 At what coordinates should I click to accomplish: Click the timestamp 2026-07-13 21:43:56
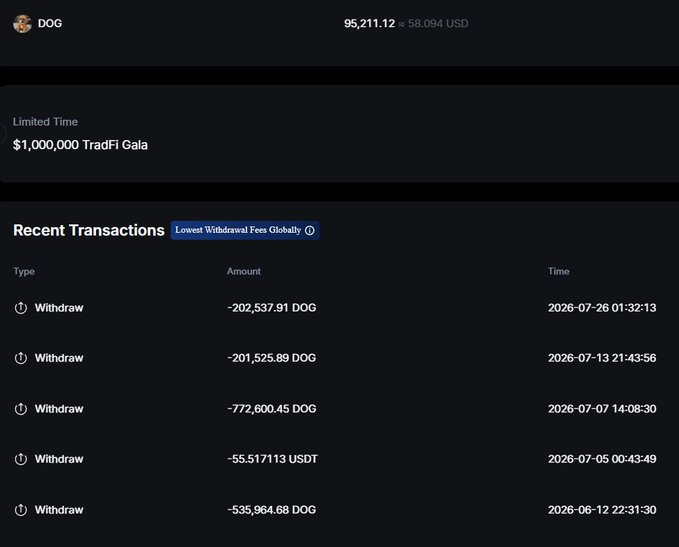coord(602,358)
